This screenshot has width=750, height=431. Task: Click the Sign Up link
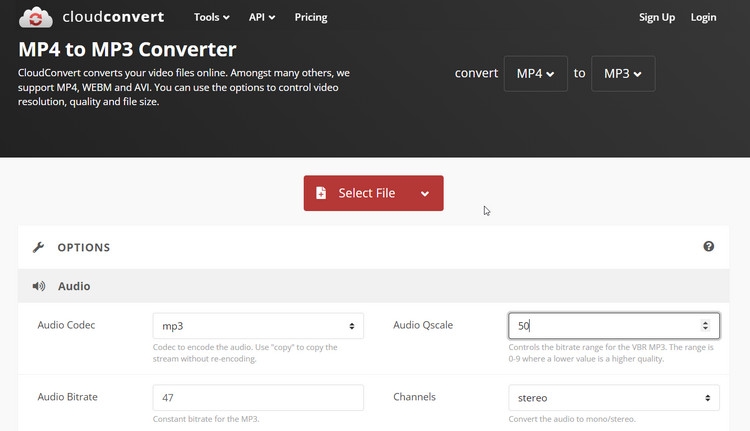pyautogui.click(x=657, y=17)
